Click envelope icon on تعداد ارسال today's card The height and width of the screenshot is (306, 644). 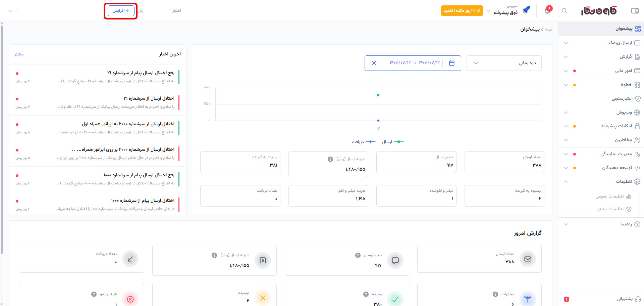tap(528, 259)
